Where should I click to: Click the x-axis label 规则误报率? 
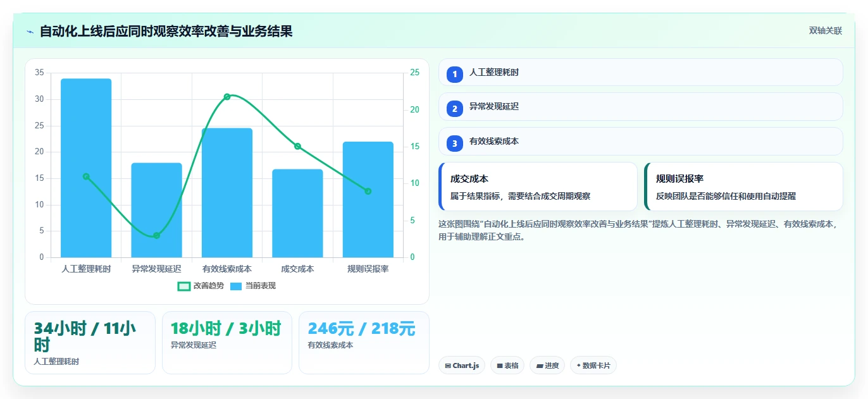[368, 269]
